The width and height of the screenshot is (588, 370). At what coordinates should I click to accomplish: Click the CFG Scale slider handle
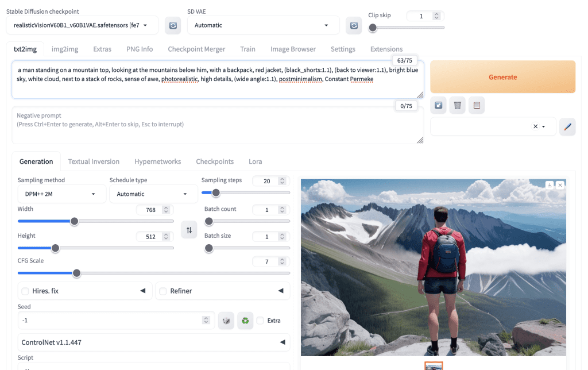click(76, 273)
